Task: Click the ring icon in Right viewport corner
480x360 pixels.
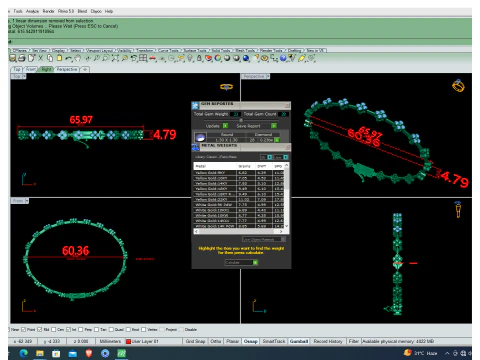Action: [458, 209]
